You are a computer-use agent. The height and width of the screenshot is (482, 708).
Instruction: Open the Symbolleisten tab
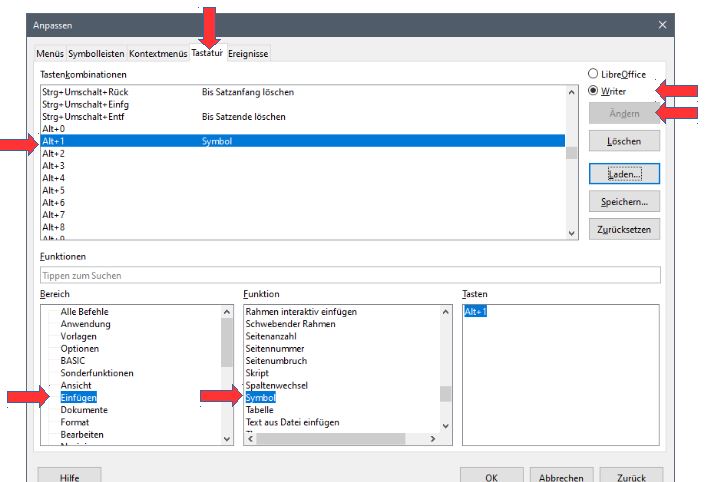[x=96, y=54]
